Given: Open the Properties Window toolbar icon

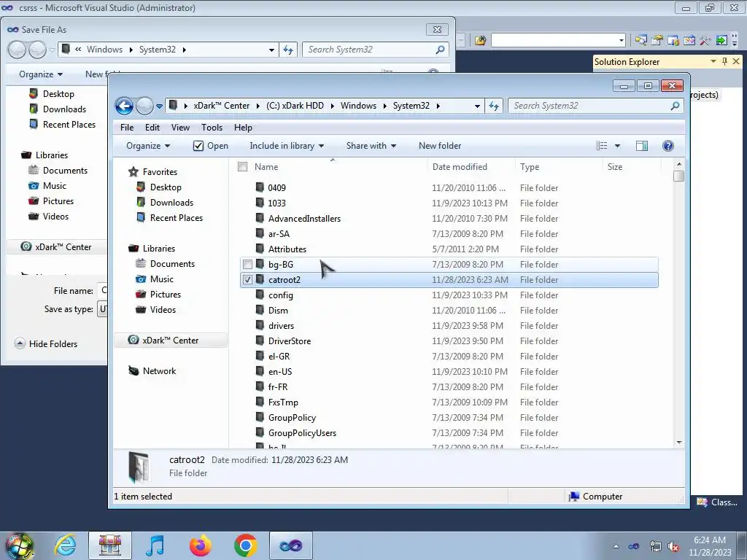Looking at the screenshot, I should [x=657, y=41].
